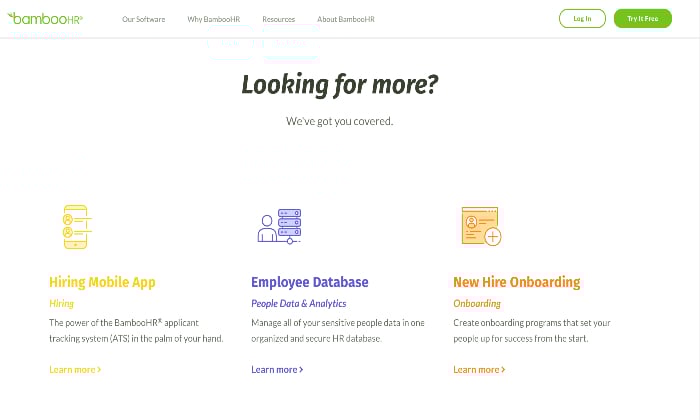Screen dimensions: 700x420
Task: Open the Why BambooHR menu
Action: [x=214, y=19]
